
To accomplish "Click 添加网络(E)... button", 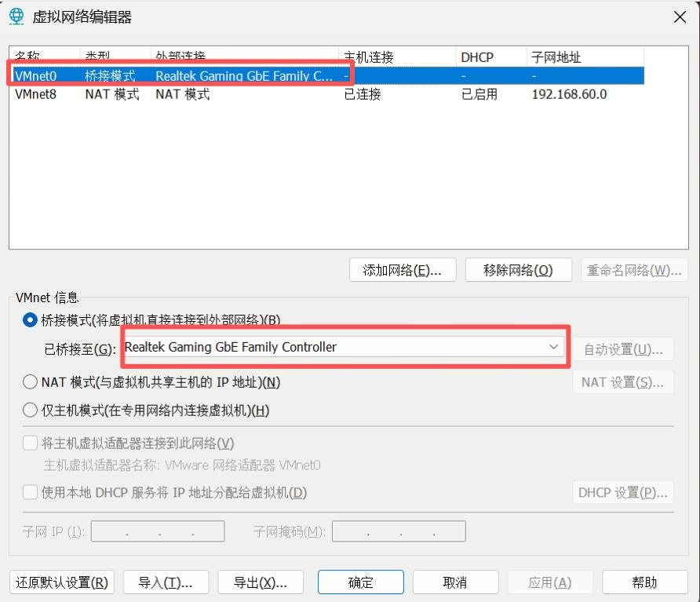I will 403,270.
